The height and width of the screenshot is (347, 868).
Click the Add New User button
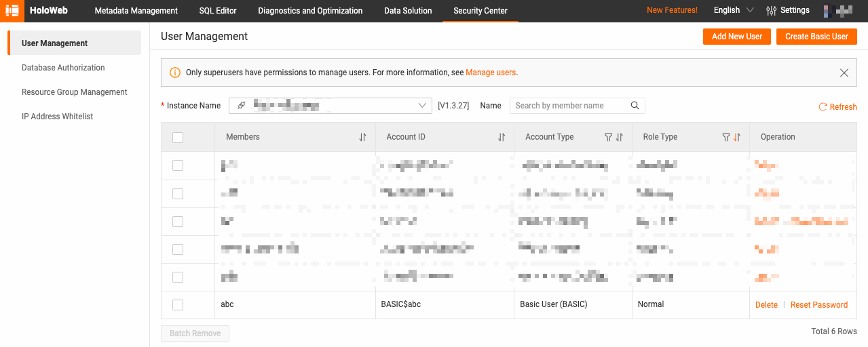[737, 37]
